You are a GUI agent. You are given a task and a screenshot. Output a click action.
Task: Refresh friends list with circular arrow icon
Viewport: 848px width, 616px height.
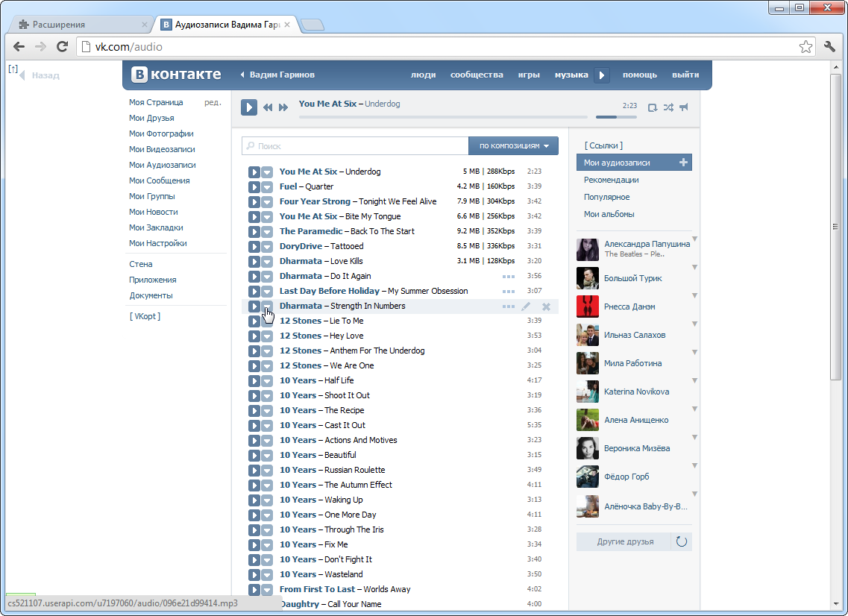(x=682, y=541)
